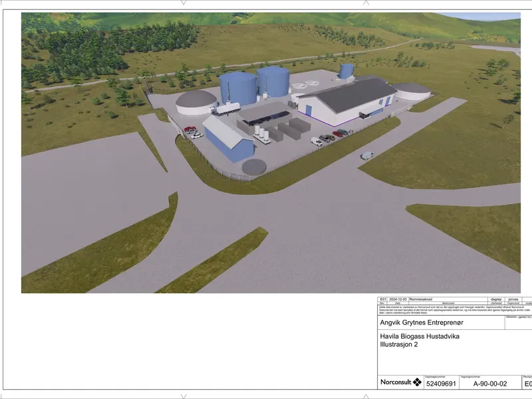Click the biogas plant rendering image

tap(271, 153)
